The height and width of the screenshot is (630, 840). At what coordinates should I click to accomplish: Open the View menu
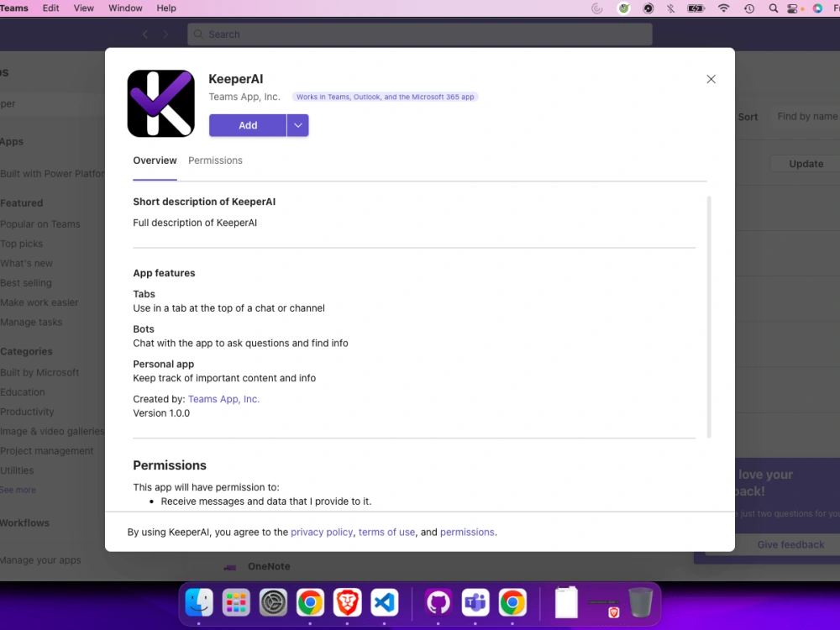pos(83,8)
